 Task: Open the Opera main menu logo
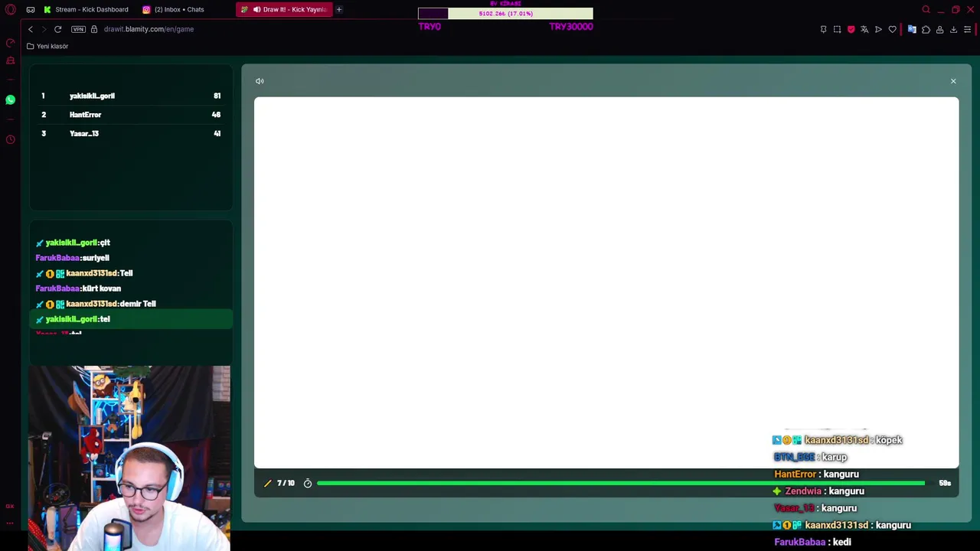tap(11, 9)
